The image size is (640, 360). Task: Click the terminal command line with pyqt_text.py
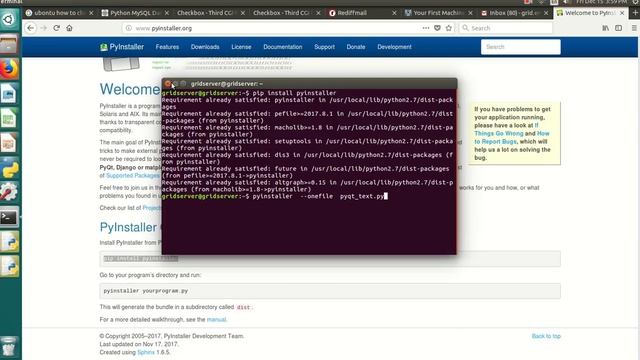coord(275,196)
